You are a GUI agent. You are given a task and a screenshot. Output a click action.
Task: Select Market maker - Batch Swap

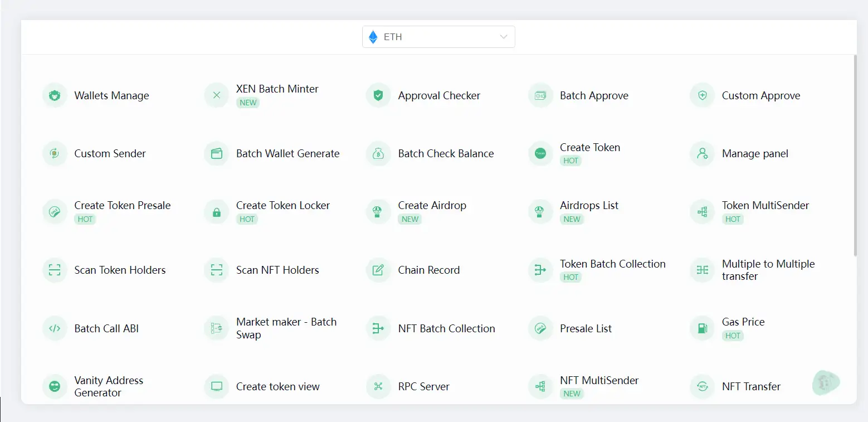[286, 328]
